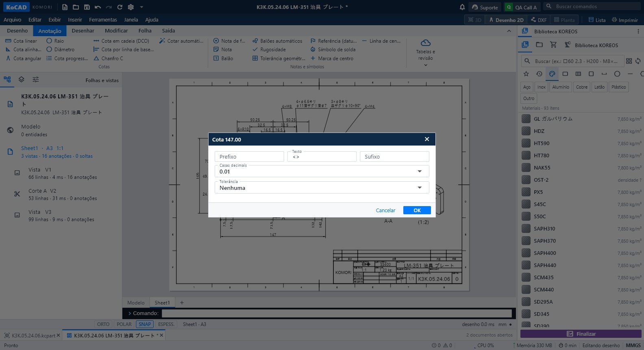Select the Diâmetro dimension tool
Viewport: 644px width, 350px height.
coord(61,49)
